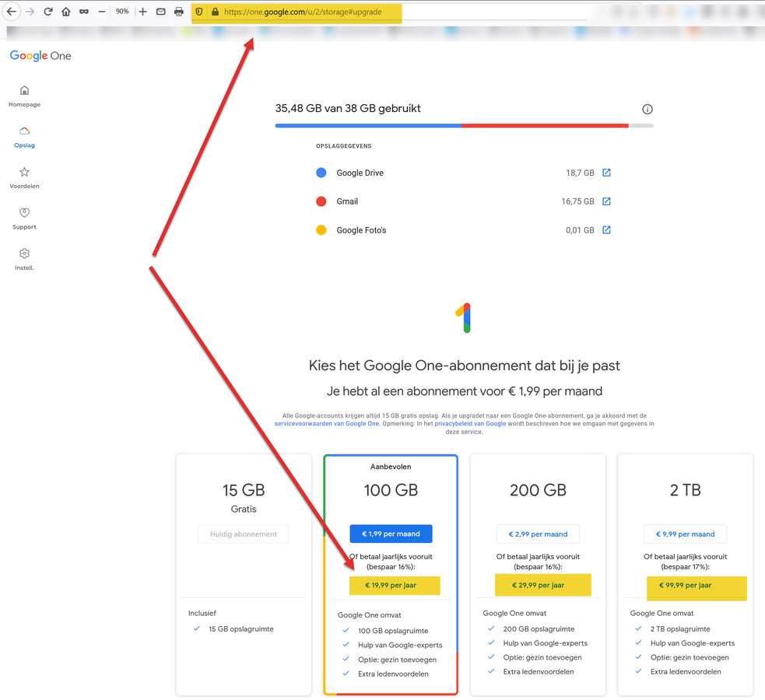Open Voordelen in the sidebar
This screenshot has height=700, width=765.
(24, 177)
